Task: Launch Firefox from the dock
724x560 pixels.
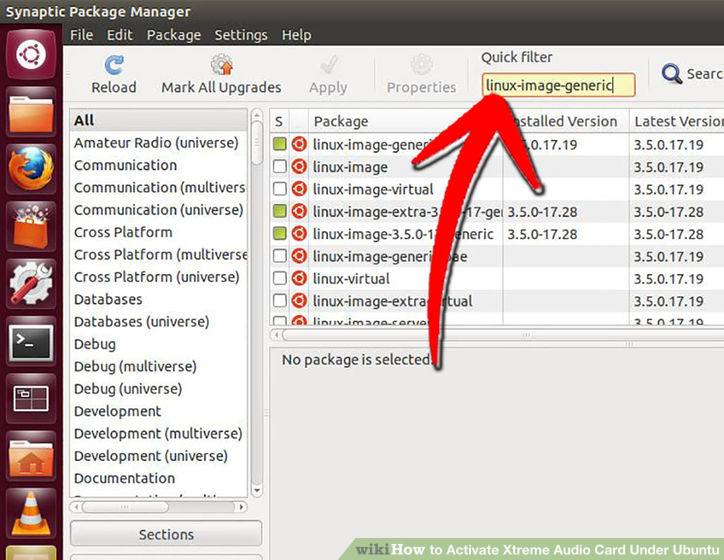Action: pyautogui.click(x=31, y=169)
